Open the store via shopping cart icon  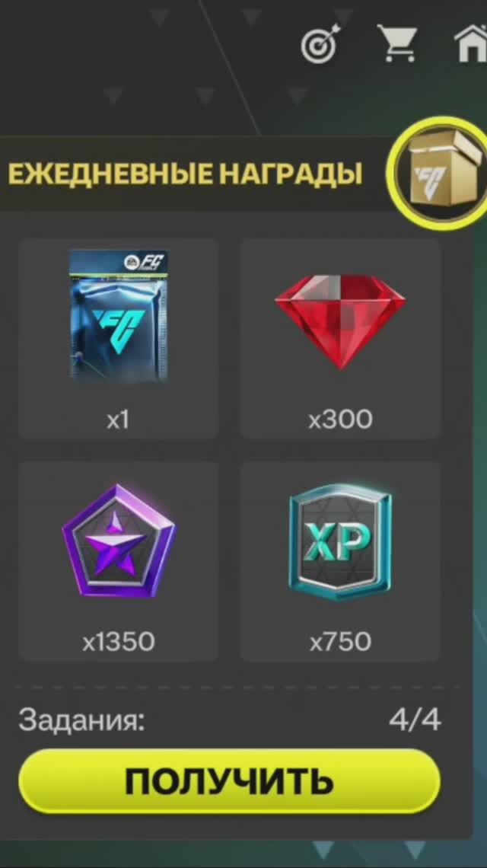[396, 43]
